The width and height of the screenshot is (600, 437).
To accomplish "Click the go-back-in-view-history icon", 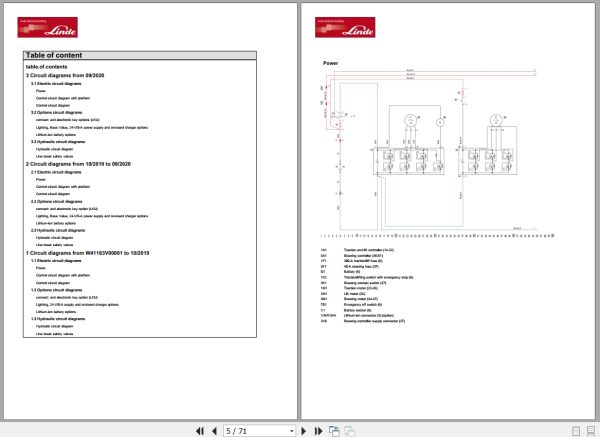I will (x=334, y=431).
